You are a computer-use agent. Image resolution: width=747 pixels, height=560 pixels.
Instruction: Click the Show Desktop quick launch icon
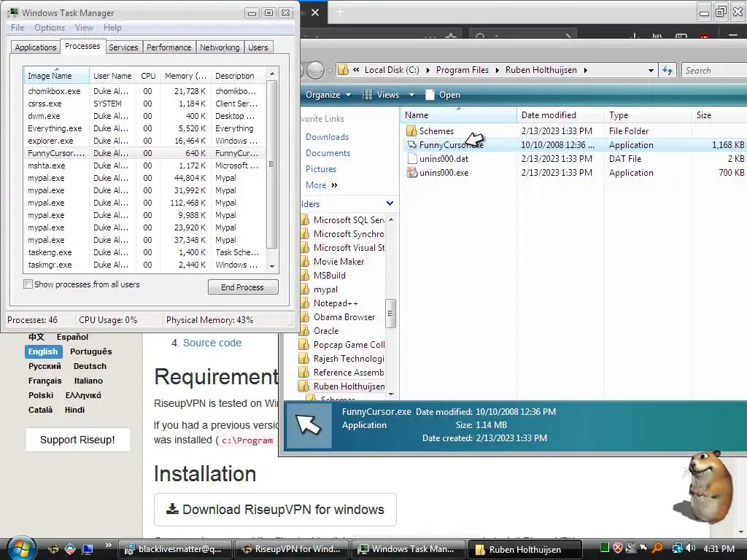(88, 548)
